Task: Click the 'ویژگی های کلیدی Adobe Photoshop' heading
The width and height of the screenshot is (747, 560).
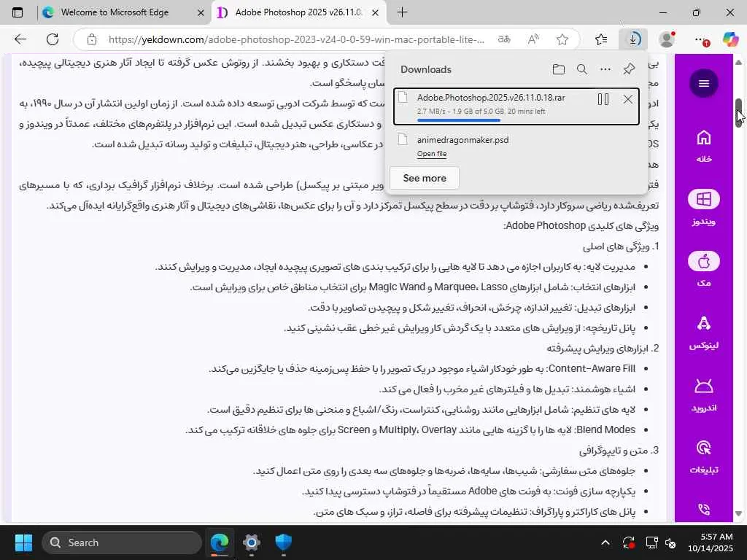Action: (x=581, y=226)
